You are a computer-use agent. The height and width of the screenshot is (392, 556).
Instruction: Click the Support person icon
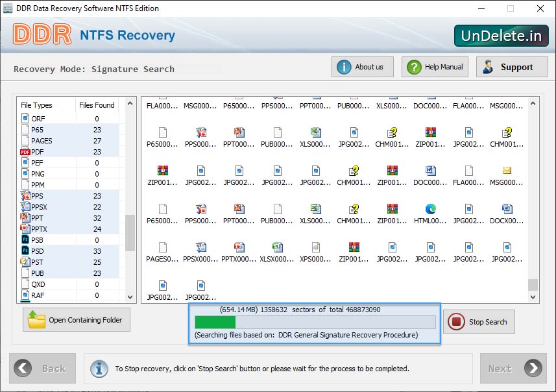[x=488, y=67]
